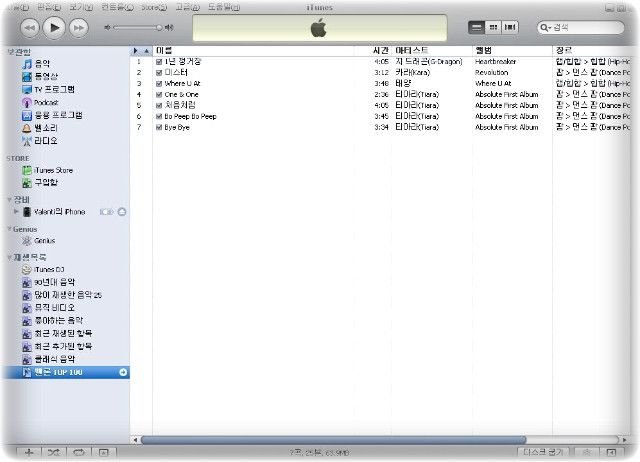Sort by the 아티스트 artist column
Viewport: 640px width, 462px height.
point(432,51)
